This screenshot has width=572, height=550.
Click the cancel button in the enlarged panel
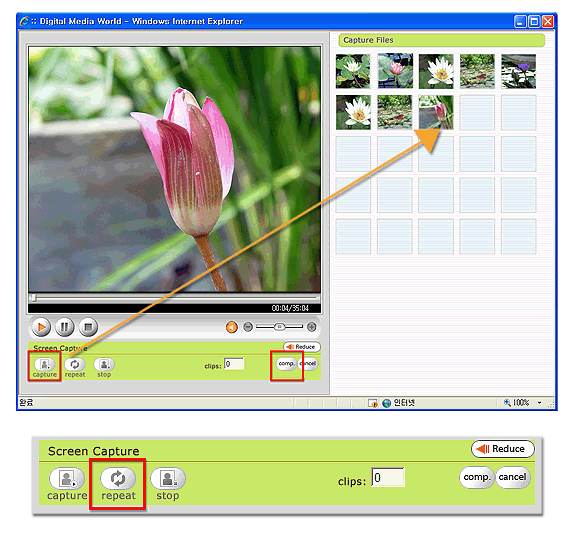512,477
